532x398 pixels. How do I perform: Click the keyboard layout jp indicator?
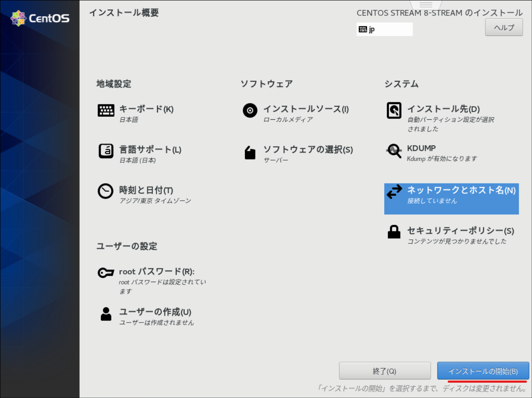385,29
